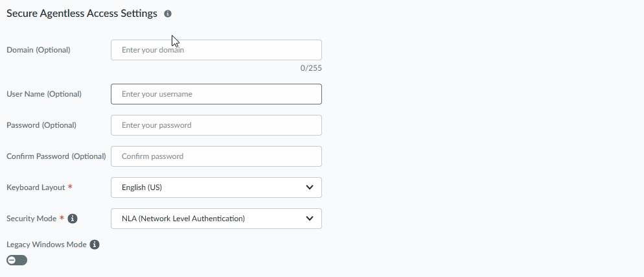Click the Security Mode label text
The height and width of the screenshot is (277, 644).
[31, 219]
